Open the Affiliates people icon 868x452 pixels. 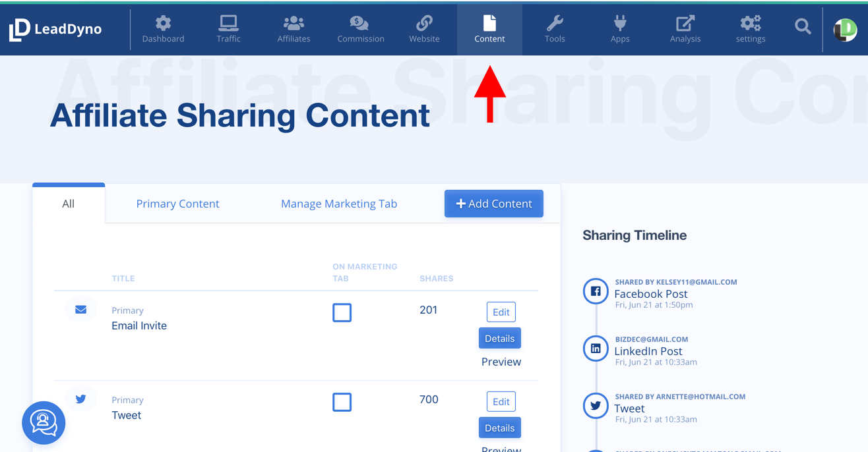[294, 24]
